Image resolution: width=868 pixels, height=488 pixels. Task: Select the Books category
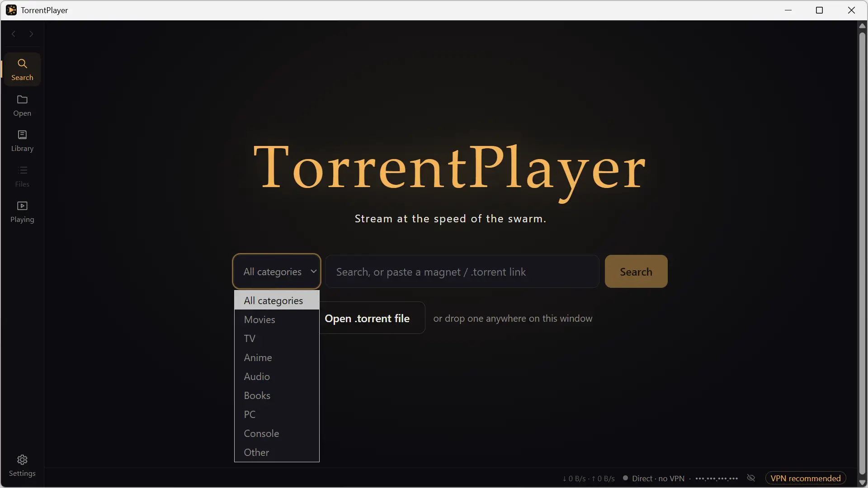point(277,395)
